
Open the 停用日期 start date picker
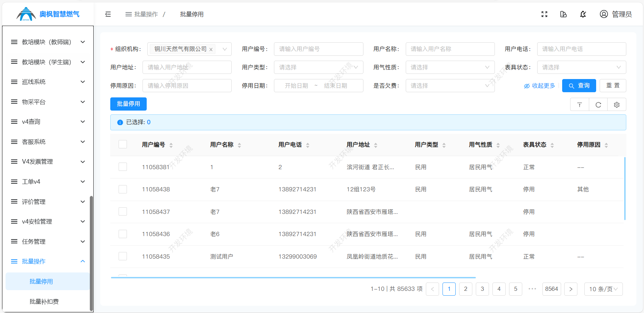click(x=297, y=86)
